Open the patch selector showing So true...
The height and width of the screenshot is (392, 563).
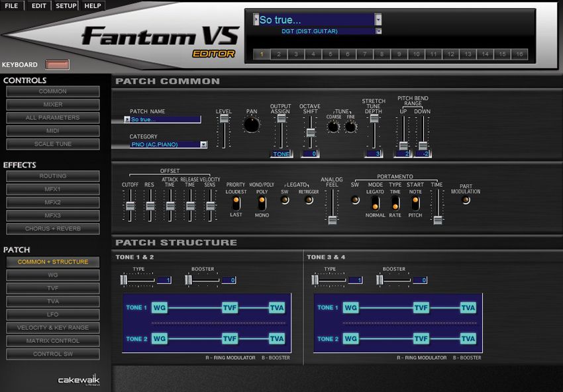310,21
